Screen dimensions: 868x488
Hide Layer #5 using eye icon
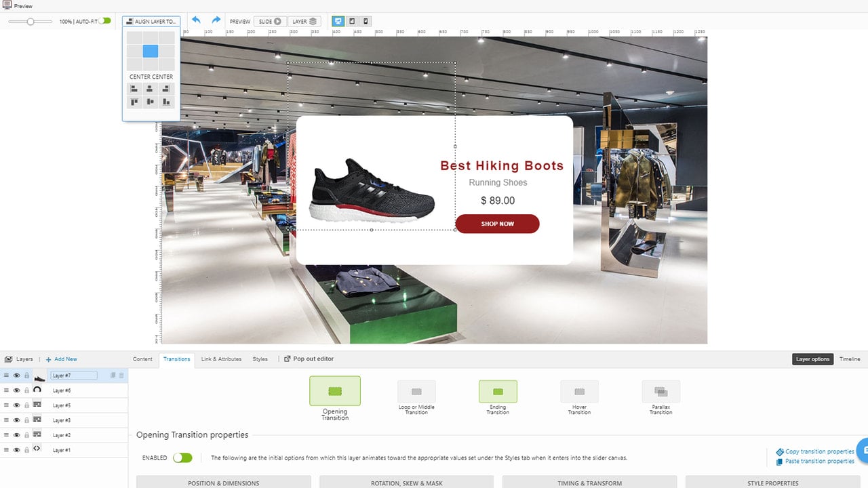pos(17,405)
